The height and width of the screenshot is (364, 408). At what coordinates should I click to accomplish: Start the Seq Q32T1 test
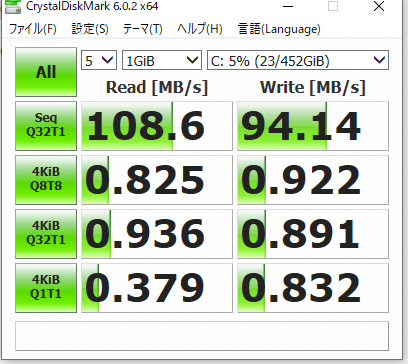pos(46,126)
